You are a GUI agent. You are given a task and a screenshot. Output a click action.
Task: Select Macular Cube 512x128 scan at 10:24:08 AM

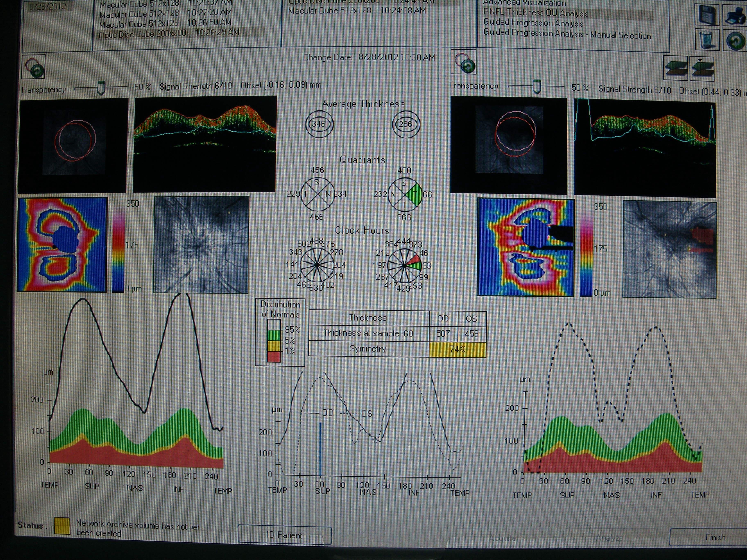click(357, 11)
